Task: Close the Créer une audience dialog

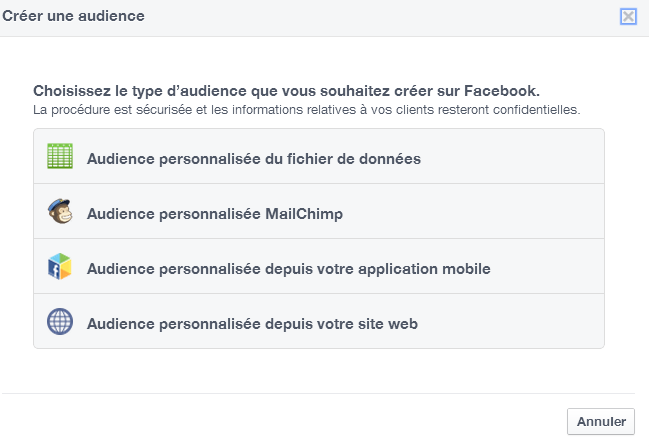Action: pos(628,17)
